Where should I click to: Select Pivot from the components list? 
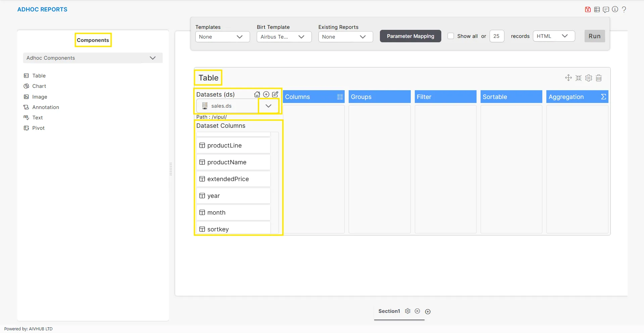tap(38, 128)
